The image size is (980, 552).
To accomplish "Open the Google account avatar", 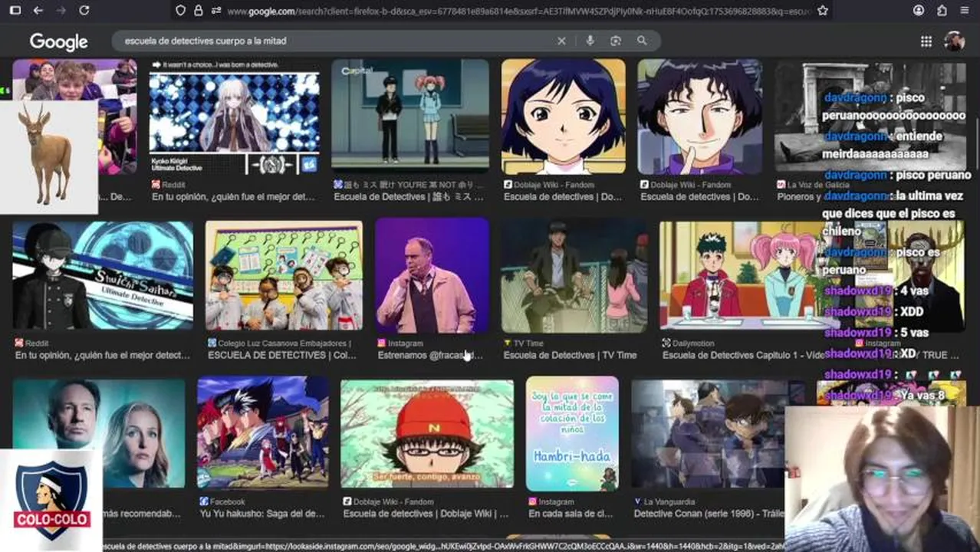I will click(x=954, y=41).
